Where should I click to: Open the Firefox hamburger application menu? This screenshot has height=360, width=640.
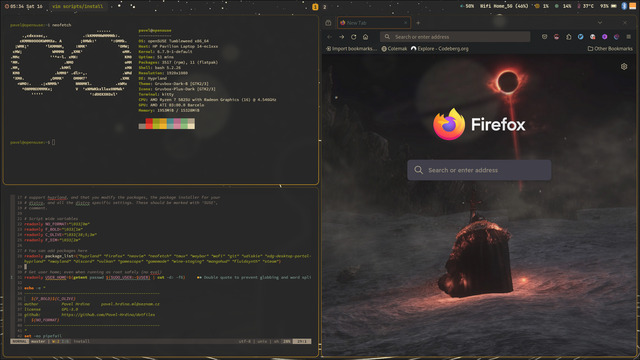[629, 37]
